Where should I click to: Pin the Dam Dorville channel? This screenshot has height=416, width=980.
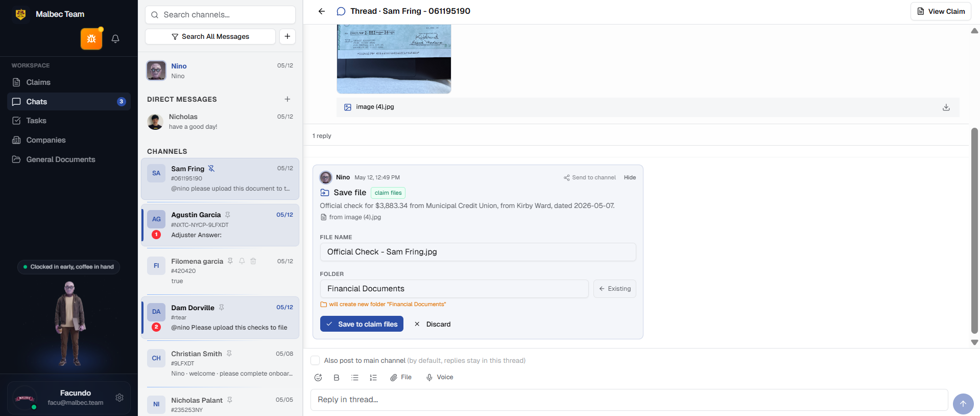(x=222, y=308)
